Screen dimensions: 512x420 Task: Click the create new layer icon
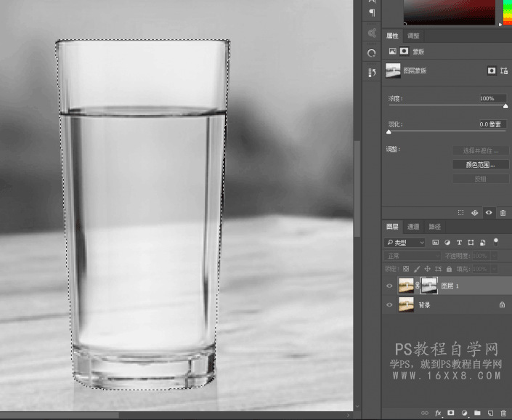[490, 413]
